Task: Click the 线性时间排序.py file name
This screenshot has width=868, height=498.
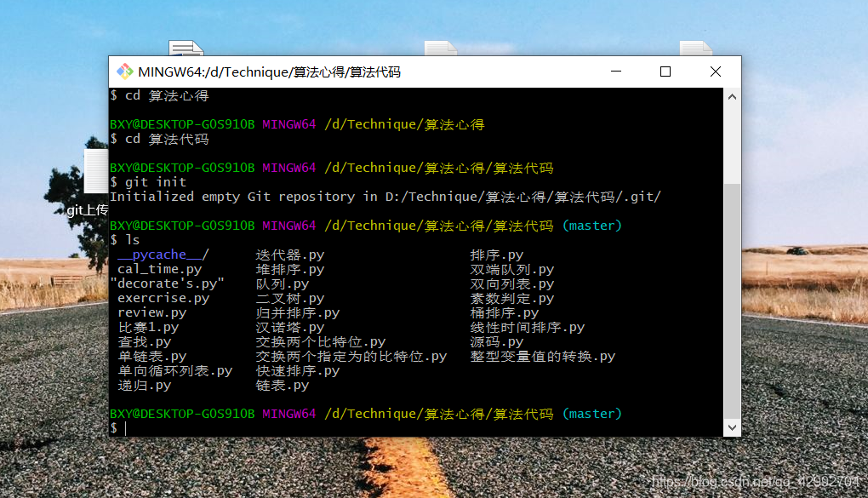Action: [x=528, y=327]
